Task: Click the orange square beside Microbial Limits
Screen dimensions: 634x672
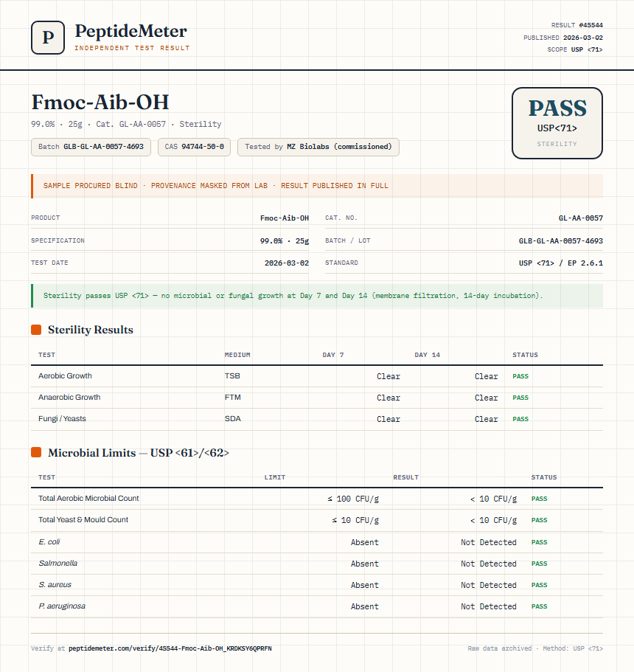Action: click(x=36, y=453)
